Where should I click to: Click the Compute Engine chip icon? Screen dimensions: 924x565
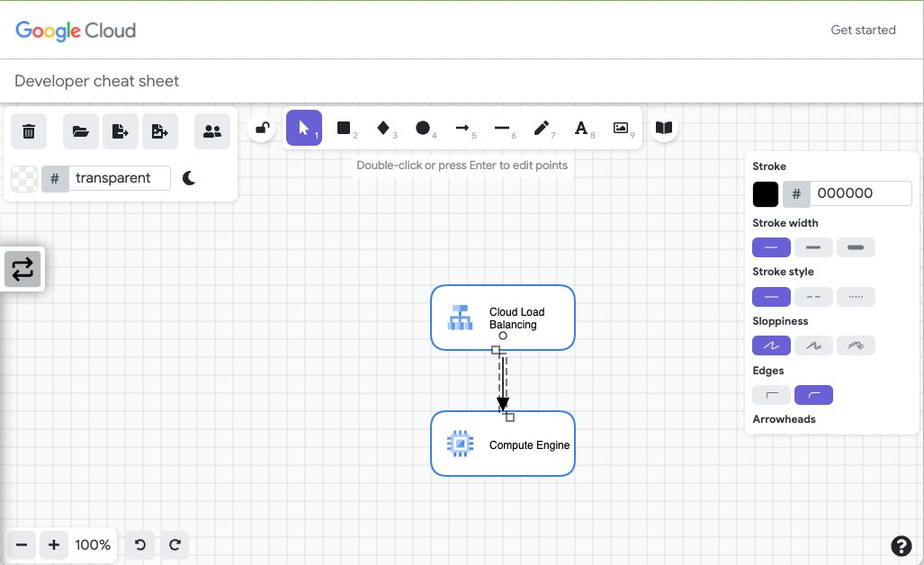click(x=461, y=444)
